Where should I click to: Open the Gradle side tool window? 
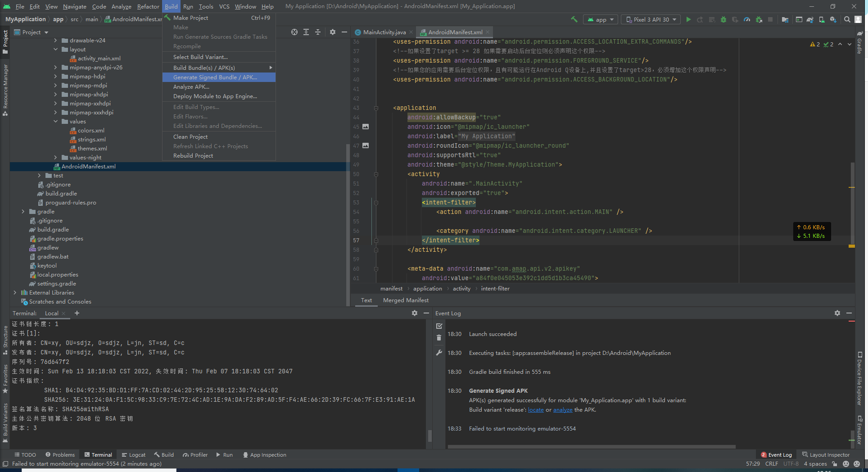[x=859, y=42]
